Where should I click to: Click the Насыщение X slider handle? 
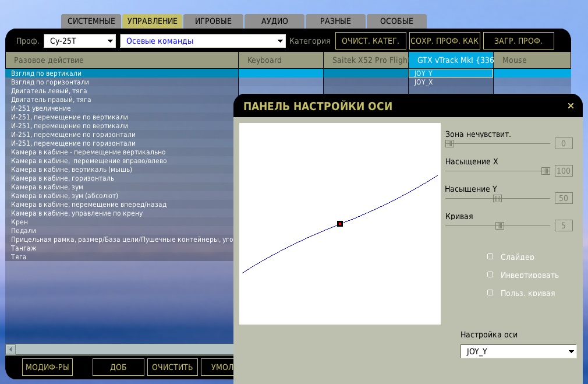tap(546, 171)
